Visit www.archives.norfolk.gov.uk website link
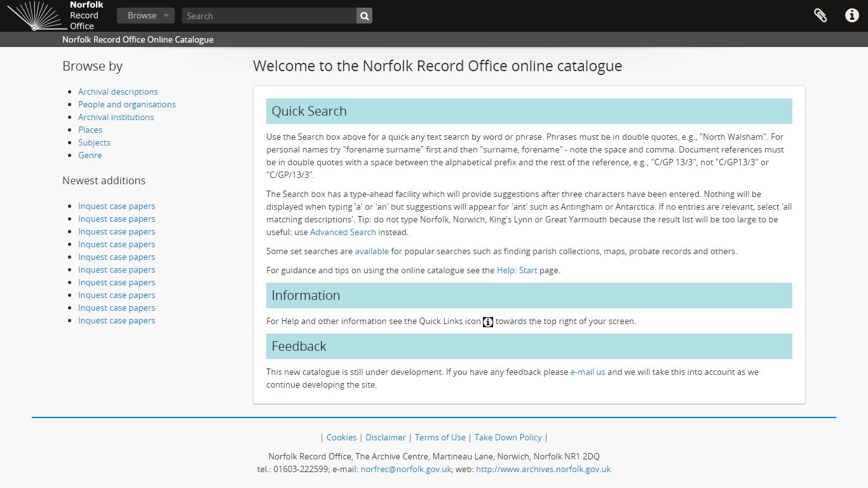This screenshot has width=868, height=488. (x=543, y=469)
